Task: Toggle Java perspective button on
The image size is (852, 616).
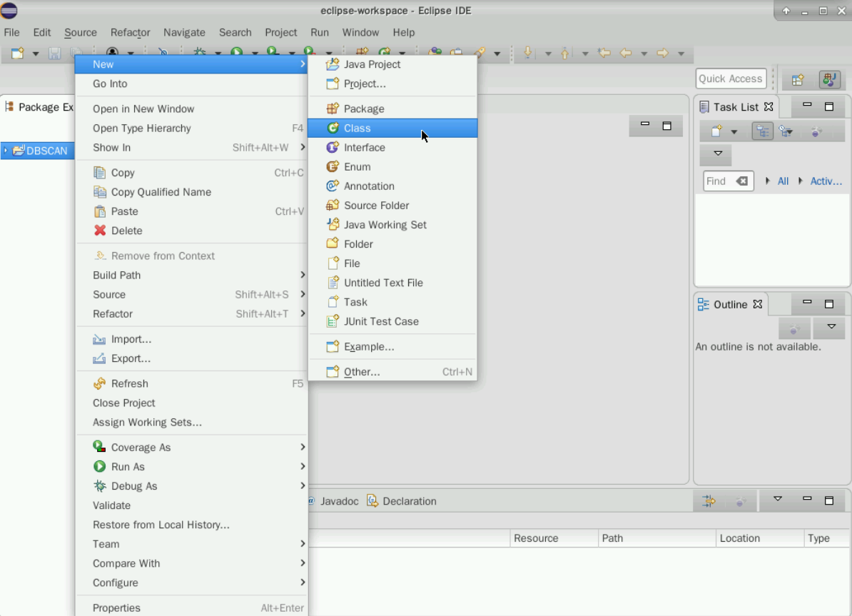Action: [x=829, y=79]
